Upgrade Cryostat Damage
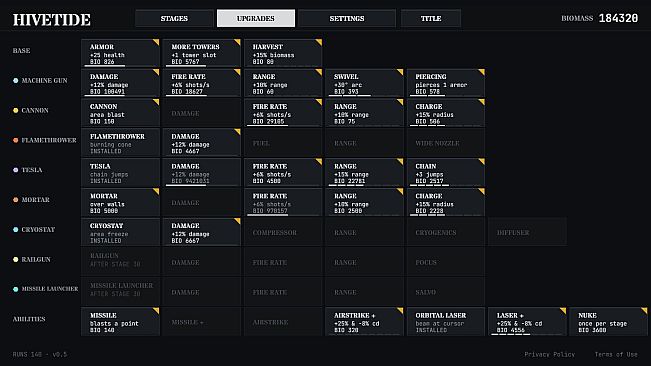Image resolution: width=651 pixels, height=366 pixels. coord(202,232)
